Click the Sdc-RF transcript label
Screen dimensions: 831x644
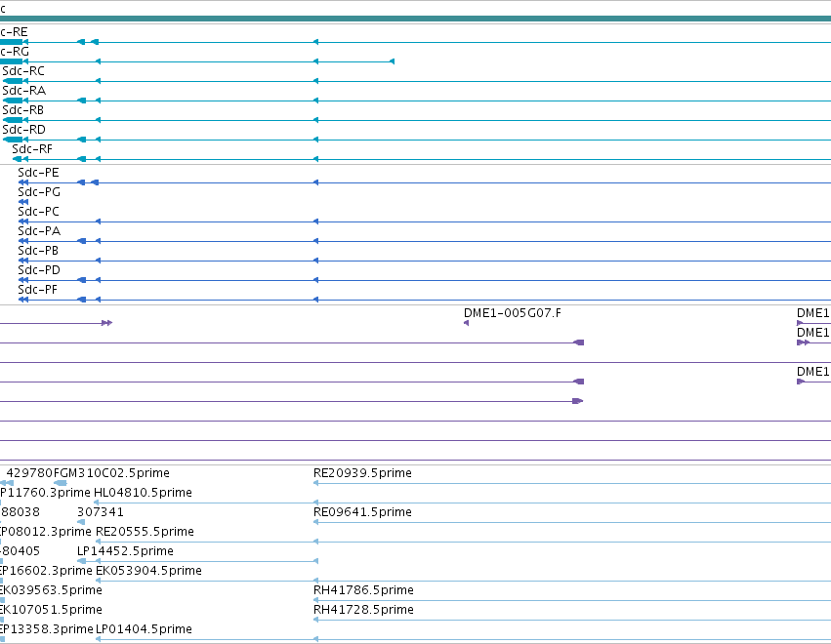[x=32, y=149]
